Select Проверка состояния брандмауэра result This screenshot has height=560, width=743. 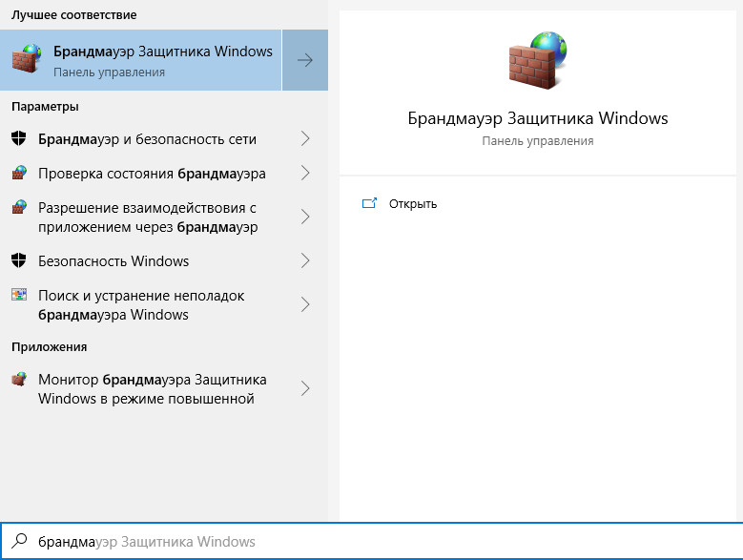152,174
